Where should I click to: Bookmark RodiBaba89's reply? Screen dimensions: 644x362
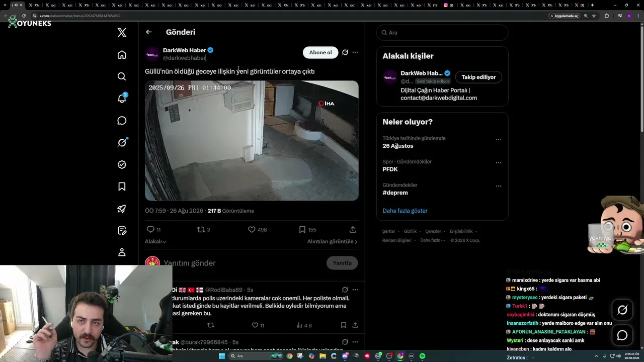(343, 325)
